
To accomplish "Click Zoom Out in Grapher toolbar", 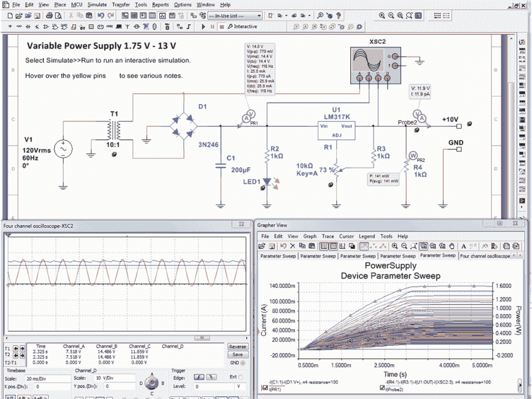I will click(x=404, y=246).
